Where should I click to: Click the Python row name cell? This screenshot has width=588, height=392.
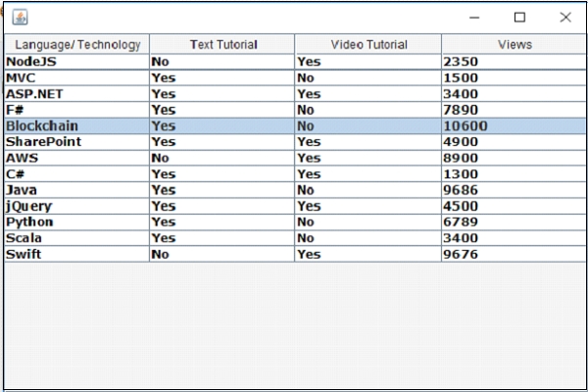point(76,221)
